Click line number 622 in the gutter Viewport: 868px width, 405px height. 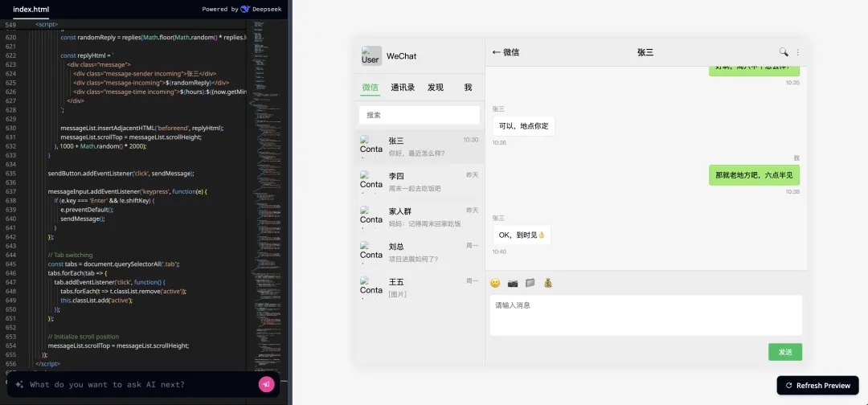[x=10, y=55]
